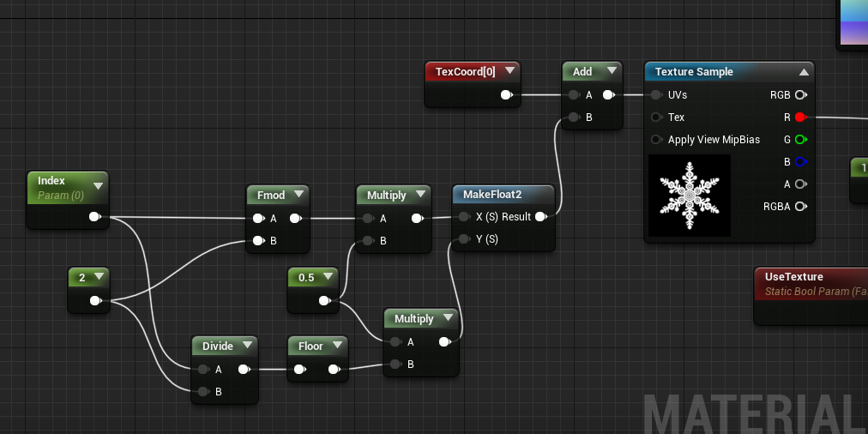Image resolution: width=868 pixels, height=434 pixels.
Task: Toggle the Floor node collapse arrow
Action: pyautogui.click(x=338, y=345)
